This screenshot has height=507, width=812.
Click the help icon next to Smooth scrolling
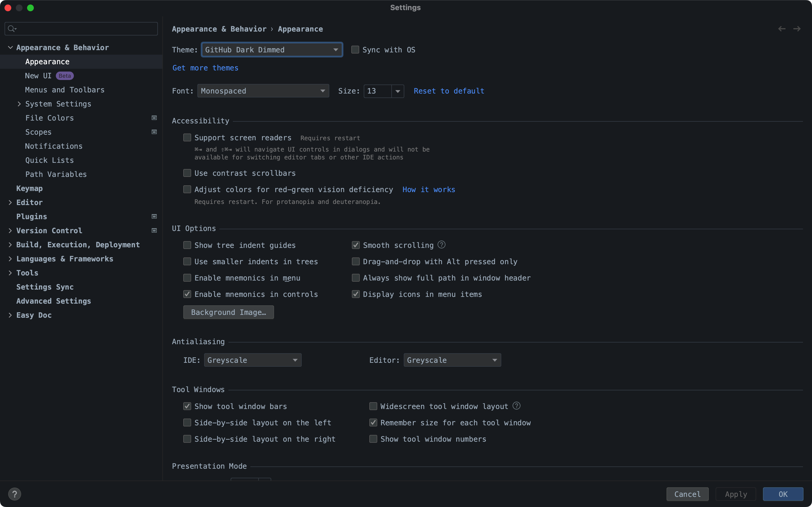(x=441, y=245)
